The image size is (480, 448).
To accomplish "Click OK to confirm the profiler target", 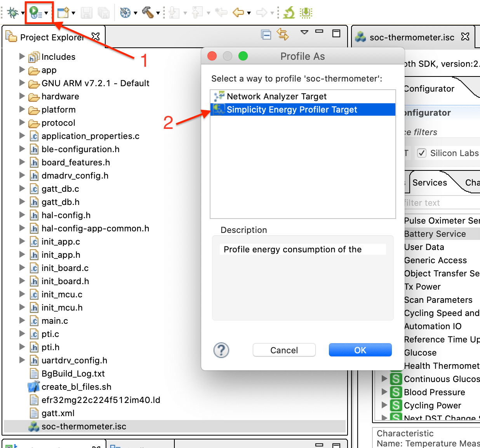I will pyautogui.click(x=360, y=350).
